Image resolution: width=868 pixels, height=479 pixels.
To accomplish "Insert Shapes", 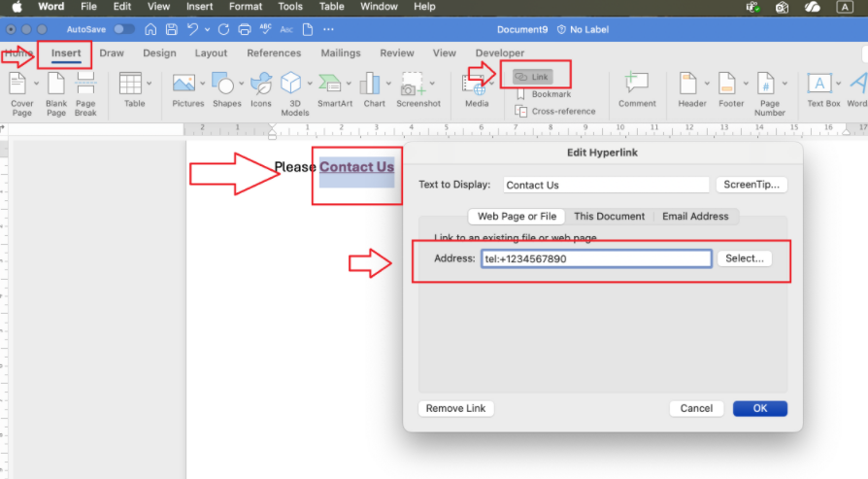I will [226, 90].
